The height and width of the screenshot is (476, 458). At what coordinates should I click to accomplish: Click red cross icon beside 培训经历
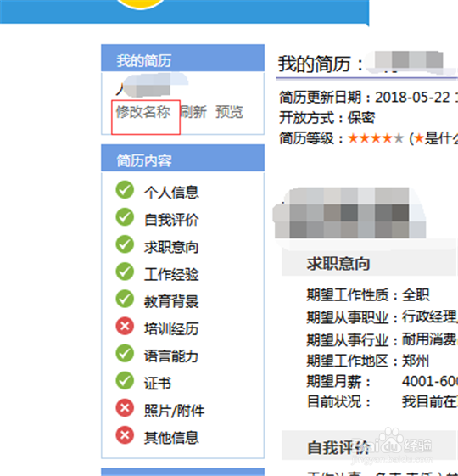coord(125,326)
